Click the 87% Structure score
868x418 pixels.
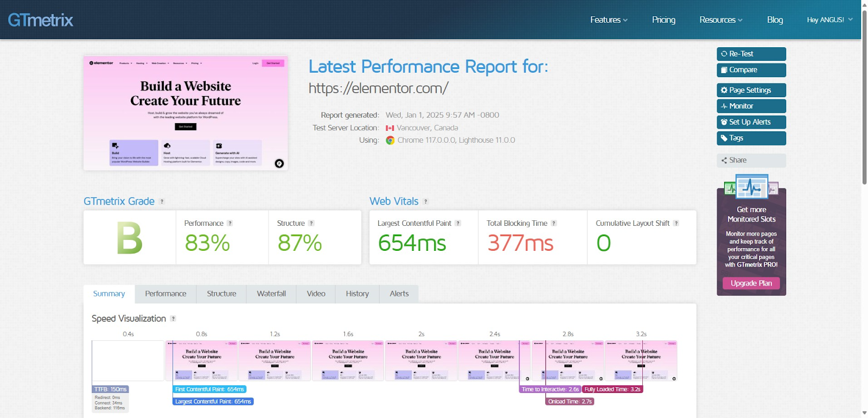(x=299, y=243)
